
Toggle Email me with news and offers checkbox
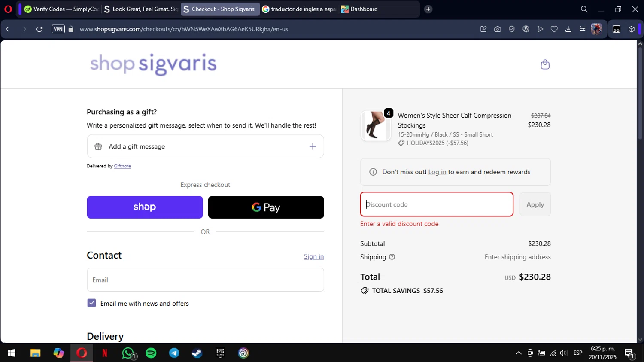[91, 303]
